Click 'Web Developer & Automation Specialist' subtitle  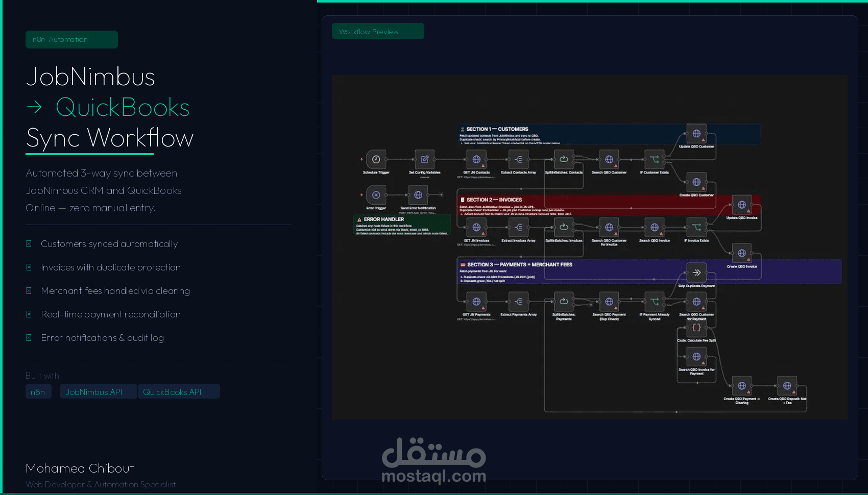[x=101, y=484]
